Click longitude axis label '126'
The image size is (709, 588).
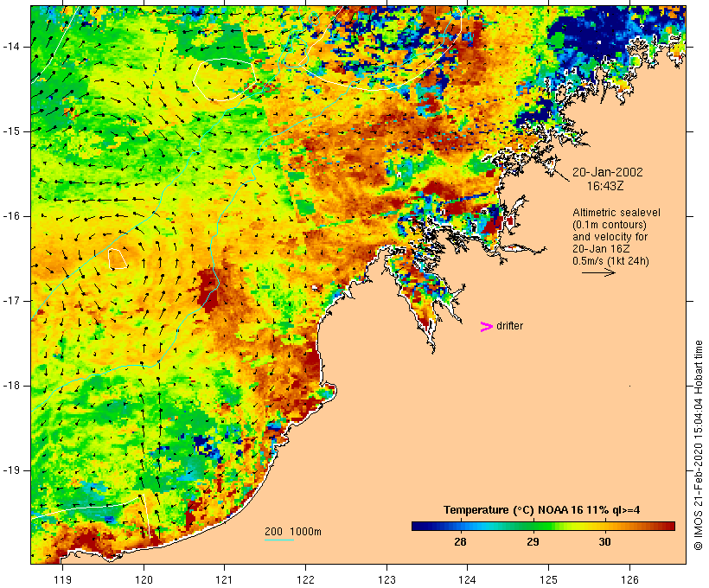pos(629,579)
